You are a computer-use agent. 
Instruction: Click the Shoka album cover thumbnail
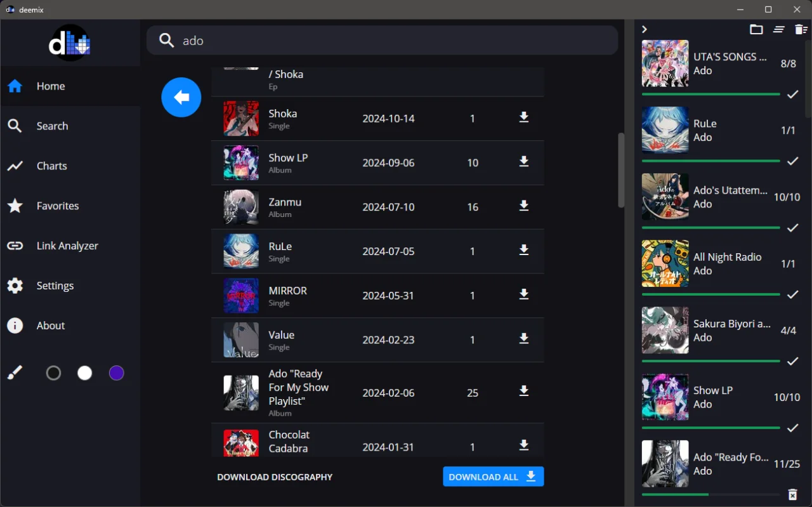click(x=241, y=118)
